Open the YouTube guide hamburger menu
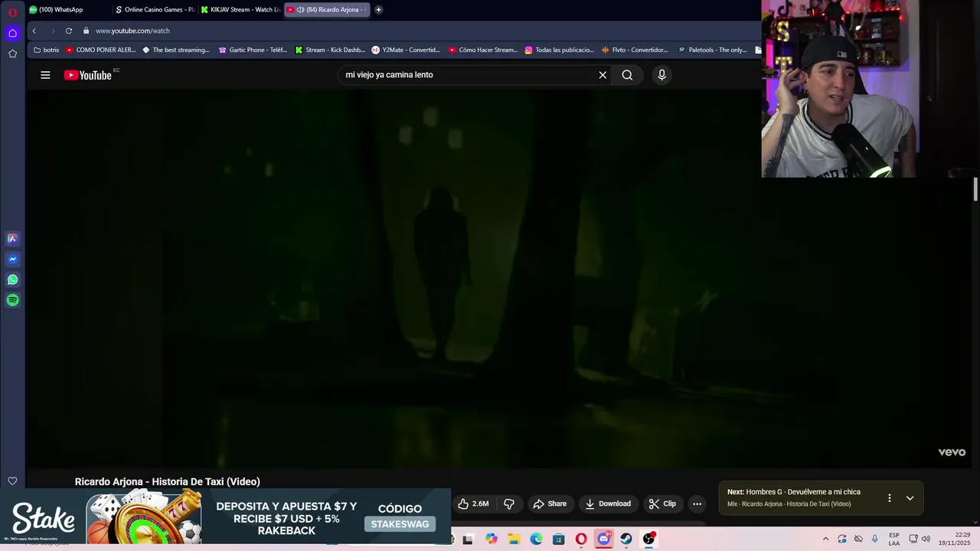Viewport: 980px width, 551px height. point(45,75)
